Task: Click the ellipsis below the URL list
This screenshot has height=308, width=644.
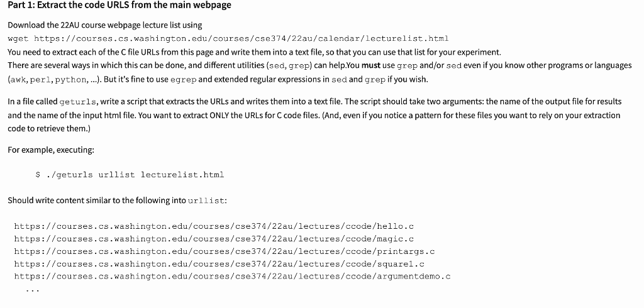Action: [x=33, y=291]
